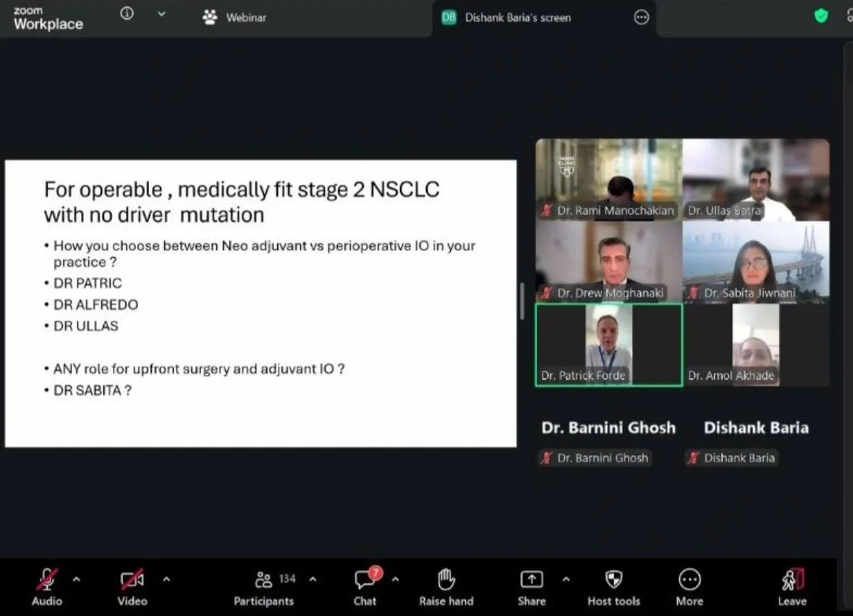Open dropdown chevron next to Zoom Workplace

[161, 14]
